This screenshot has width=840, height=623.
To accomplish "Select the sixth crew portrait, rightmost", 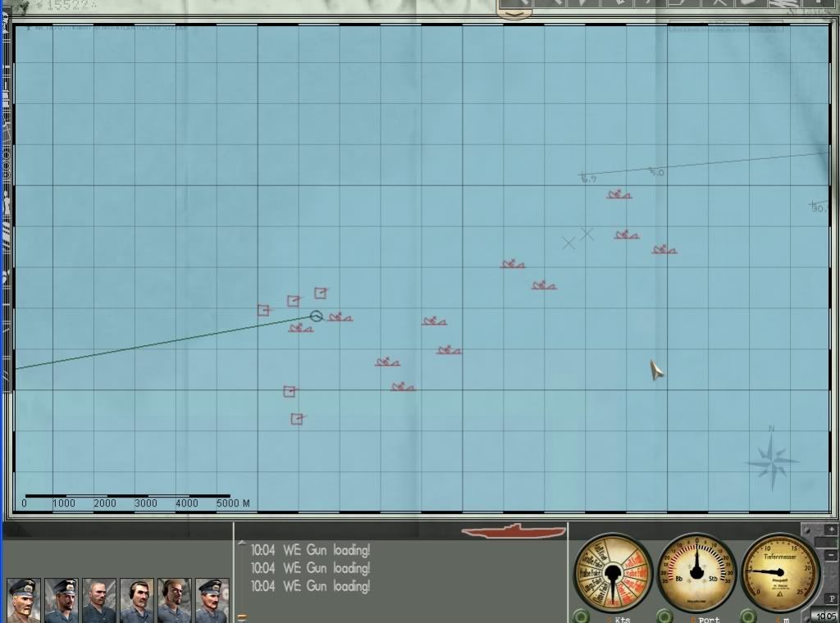I will pyautogui.click(x=212, y=600).
